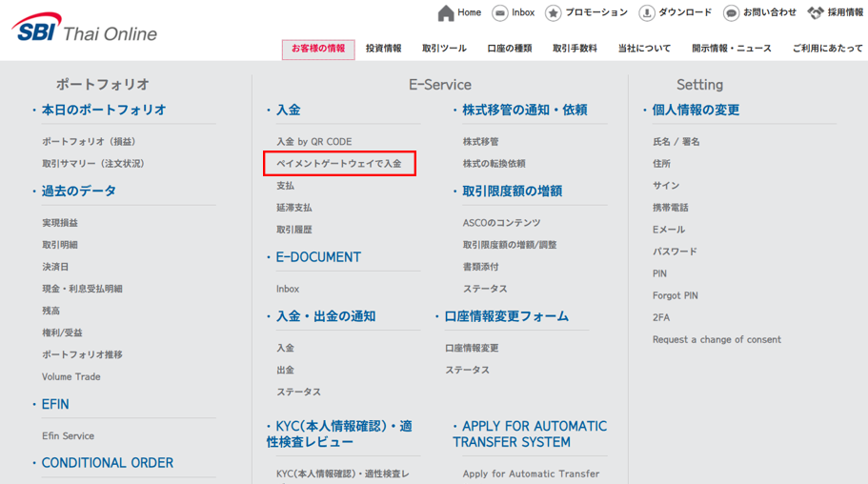This screenshot has height=484, width=868.
Task: Open 過去のデータ heading link
Action: pos(79,192)
